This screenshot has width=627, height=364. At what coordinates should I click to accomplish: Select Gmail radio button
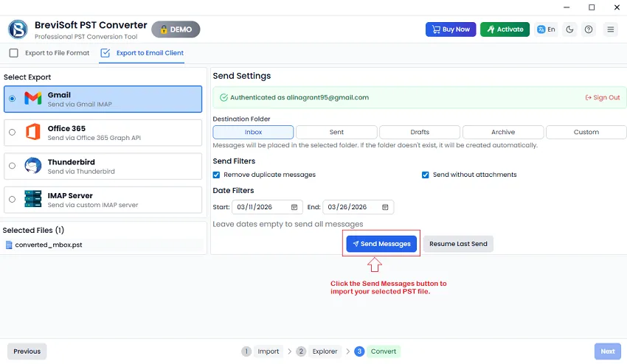pyautogui.click(x=13, y=98)
